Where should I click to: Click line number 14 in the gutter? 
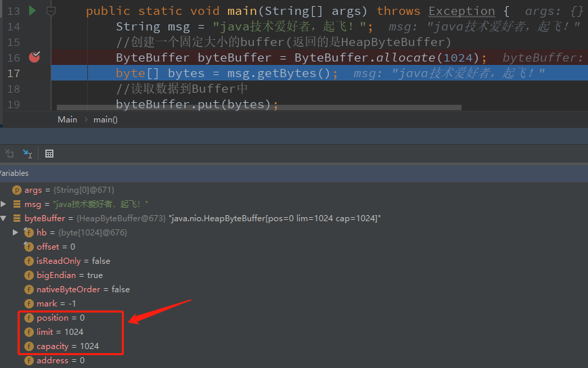click(14, 27)
